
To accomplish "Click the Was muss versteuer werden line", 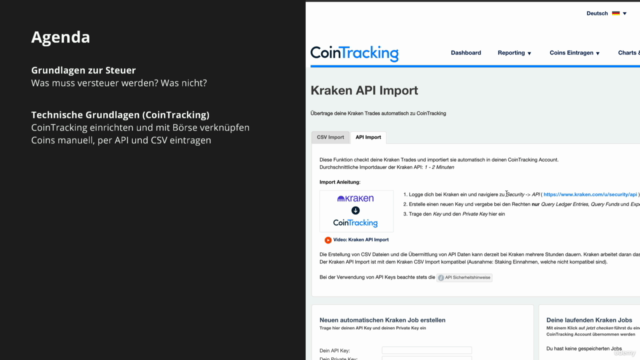I will pos(119,83).
